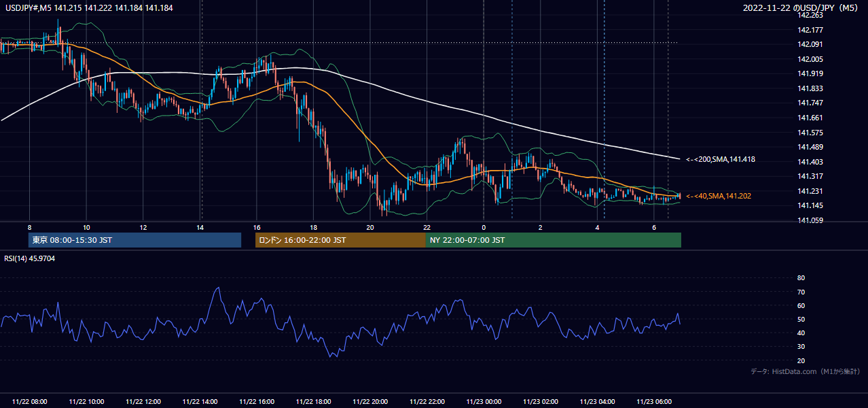Click the hour tick 18 under the price chart

point(313,227)
